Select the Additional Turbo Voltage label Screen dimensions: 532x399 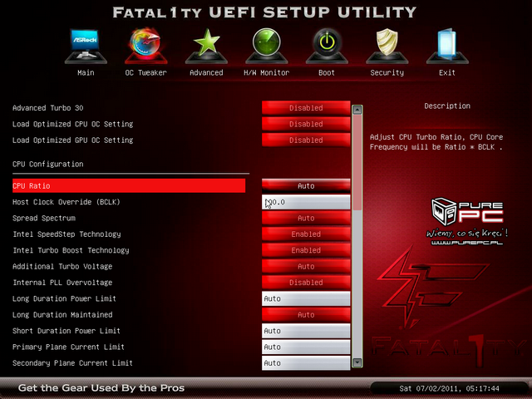62,266
